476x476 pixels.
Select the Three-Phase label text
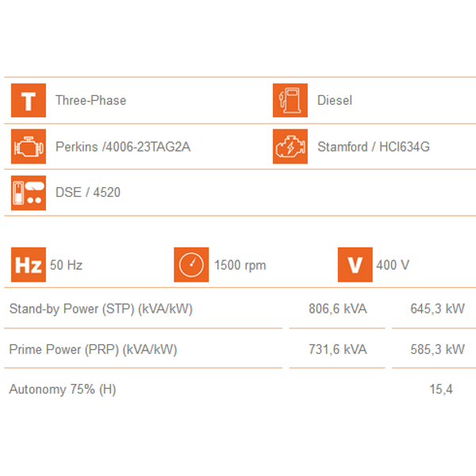tap(90, 101)
